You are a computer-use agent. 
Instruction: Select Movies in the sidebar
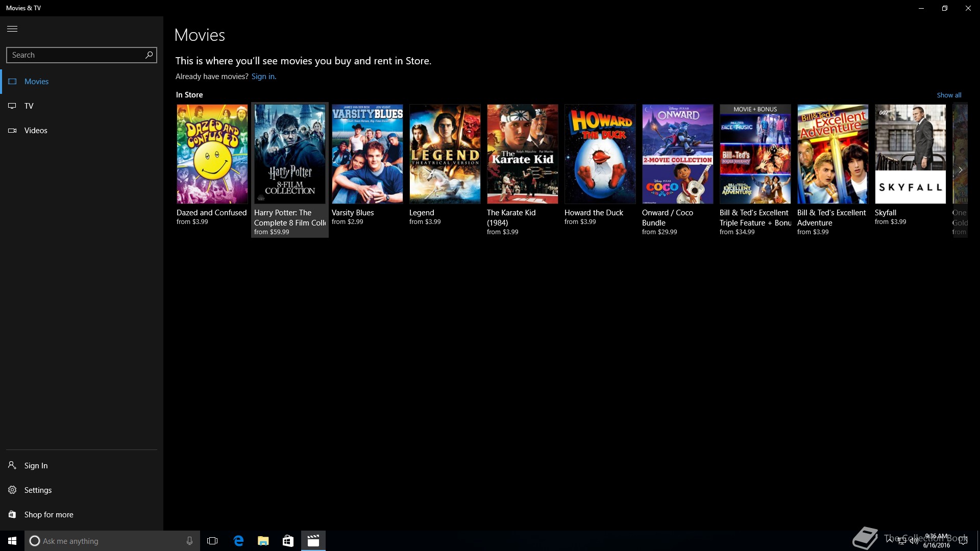point(82,82)
